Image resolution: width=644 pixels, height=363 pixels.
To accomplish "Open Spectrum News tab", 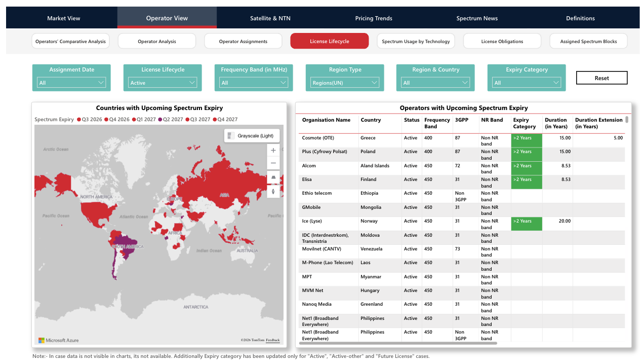I will [x=477, y=18].
